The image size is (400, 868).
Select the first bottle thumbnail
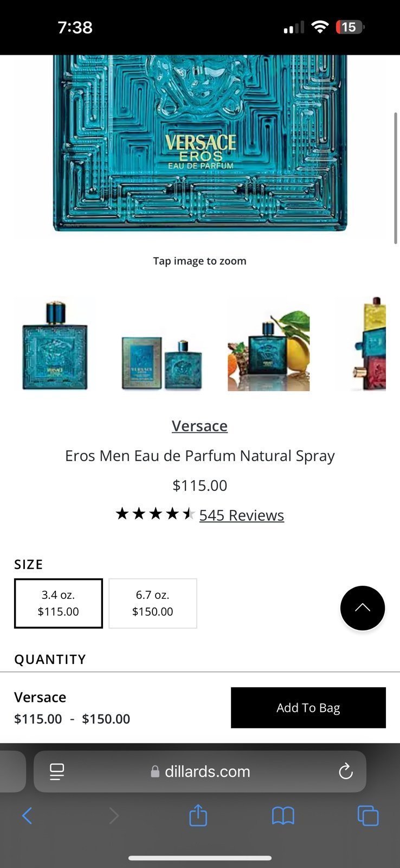[55, 344]
